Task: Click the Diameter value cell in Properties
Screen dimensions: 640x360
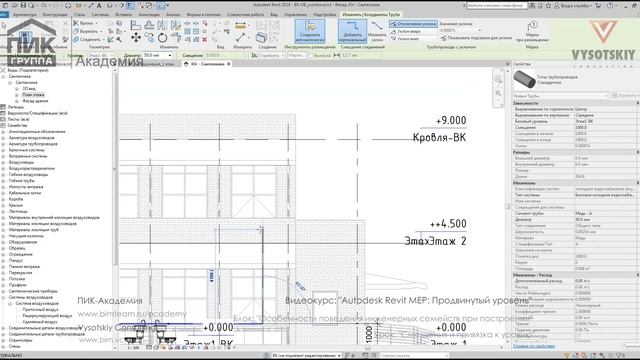Action: tap(605, 220)
